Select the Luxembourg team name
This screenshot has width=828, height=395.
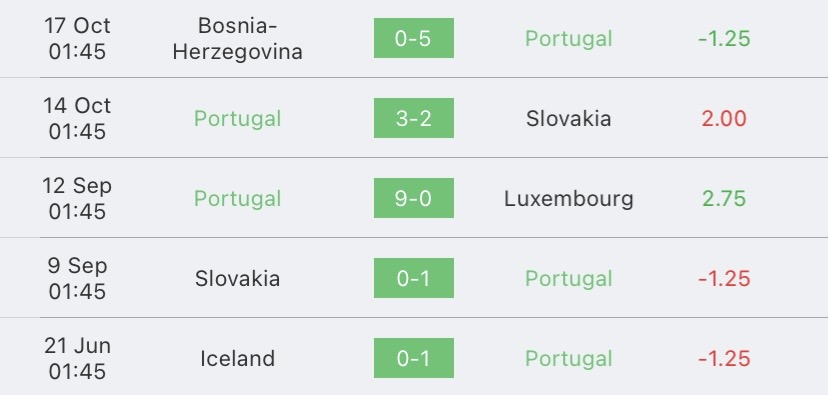569,199
